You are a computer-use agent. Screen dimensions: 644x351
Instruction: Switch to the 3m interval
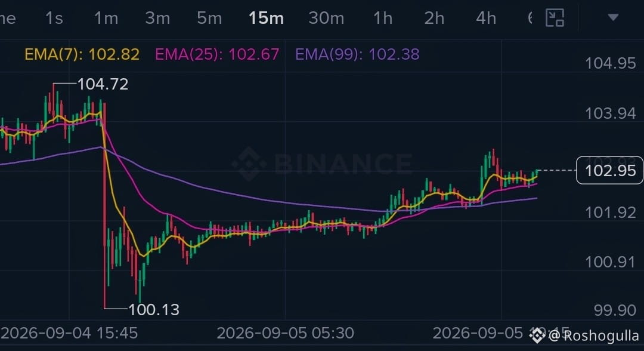157,19
